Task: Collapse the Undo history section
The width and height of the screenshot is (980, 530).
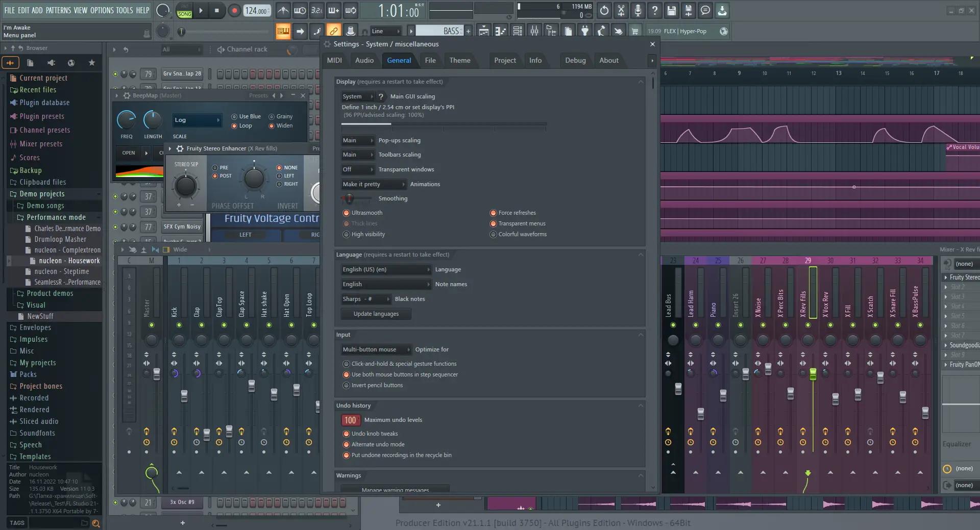Action: click(641, 406)
